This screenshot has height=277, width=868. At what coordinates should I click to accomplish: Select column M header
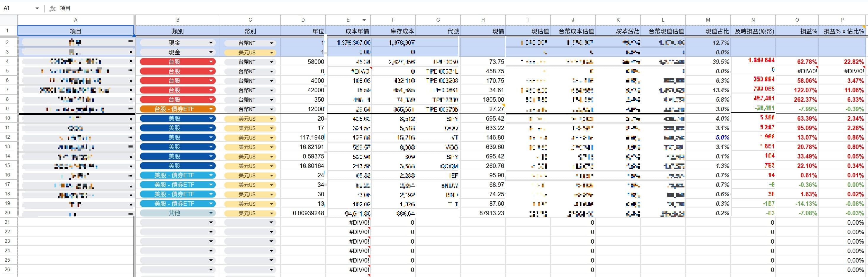click(x=708, y=20)
